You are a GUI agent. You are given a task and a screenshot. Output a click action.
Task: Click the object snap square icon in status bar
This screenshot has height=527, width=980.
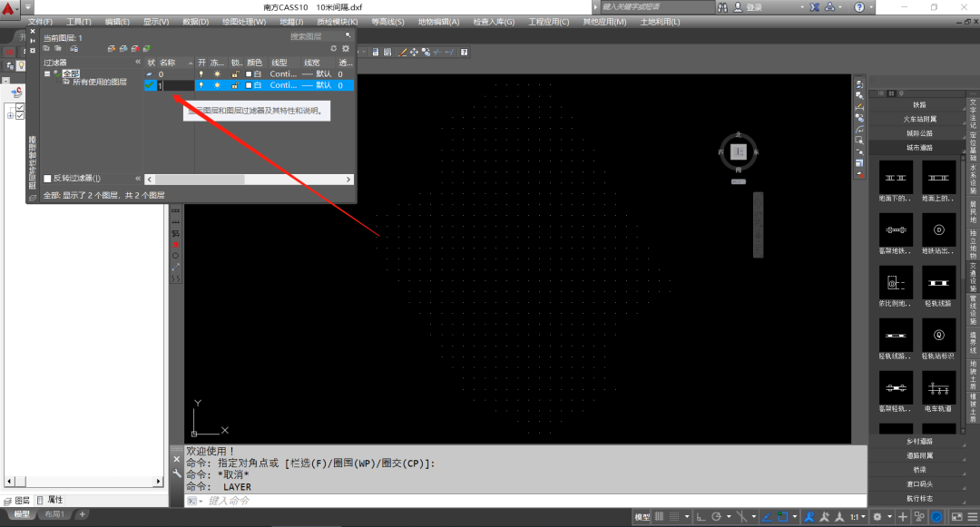(x=782, y=517)
